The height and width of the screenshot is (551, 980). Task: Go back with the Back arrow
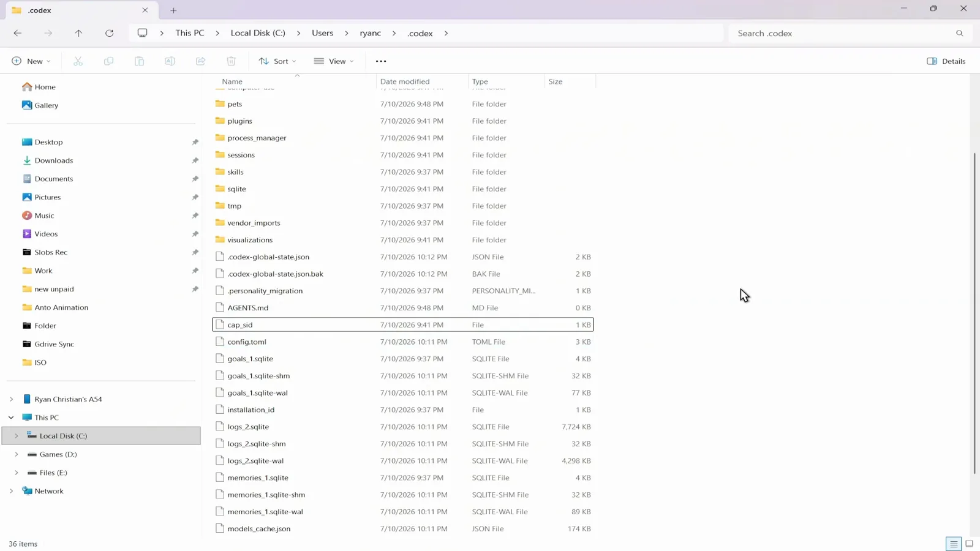click(18, 33)
